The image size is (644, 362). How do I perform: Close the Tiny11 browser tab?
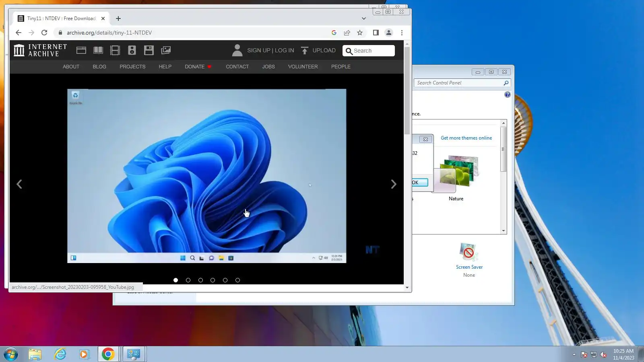[x=103, y=19]
